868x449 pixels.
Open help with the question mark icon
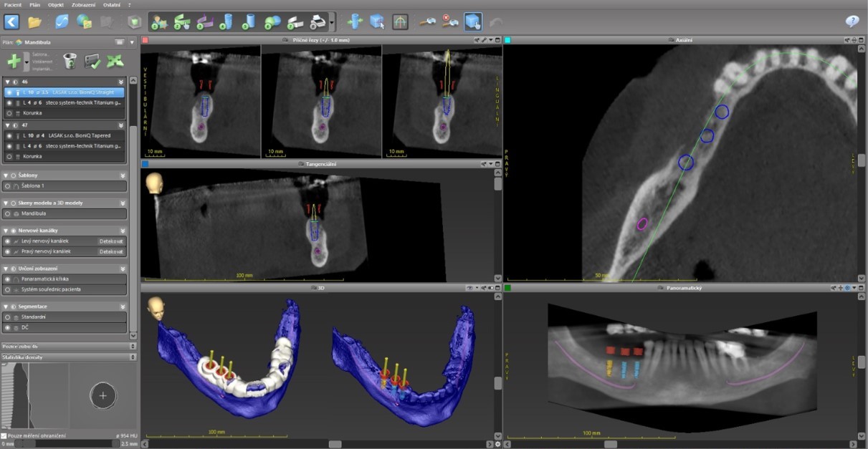click(x=852, y=21)
